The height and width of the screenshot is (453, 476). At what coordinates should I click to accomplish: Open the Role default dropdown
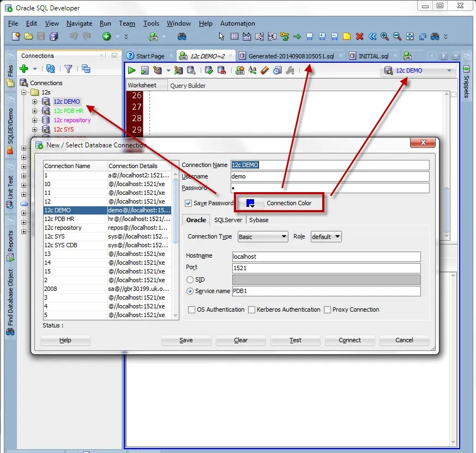coord(326,237)
